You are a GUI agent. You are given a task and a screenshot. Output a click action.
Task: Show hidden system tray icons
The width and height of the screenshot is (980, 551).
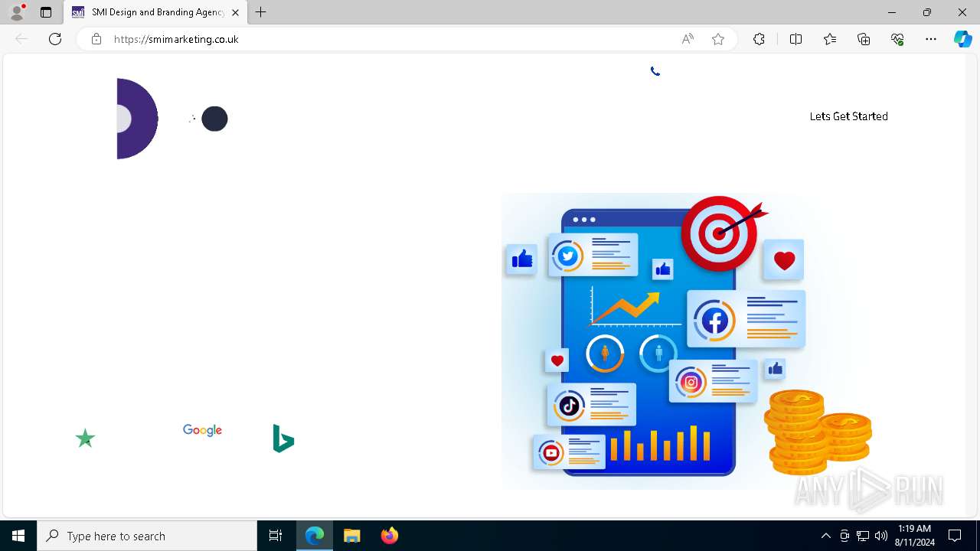click(x=825, y=536)
